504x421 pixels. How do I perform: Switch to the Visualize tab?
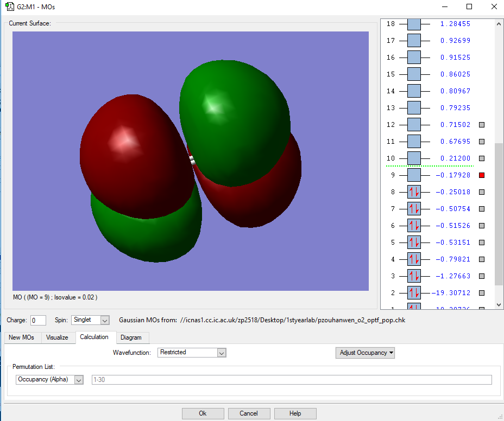tap(57, 337)
